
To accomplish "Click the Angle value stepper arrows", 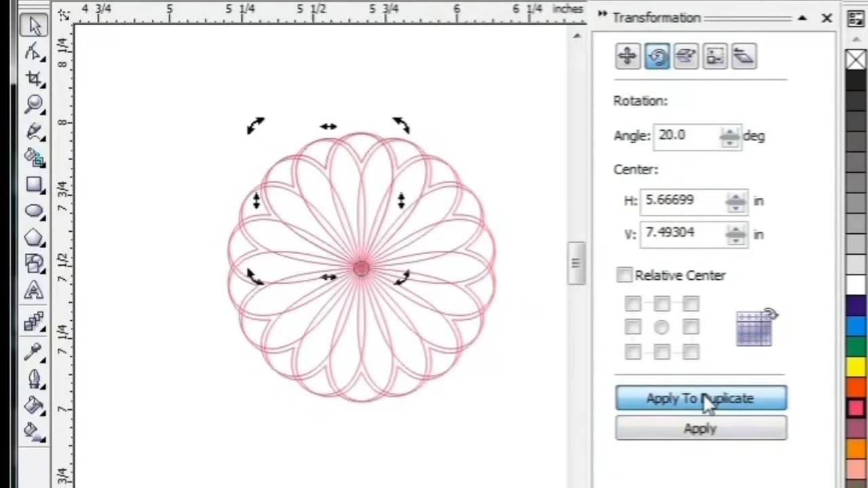I will 730,136.
